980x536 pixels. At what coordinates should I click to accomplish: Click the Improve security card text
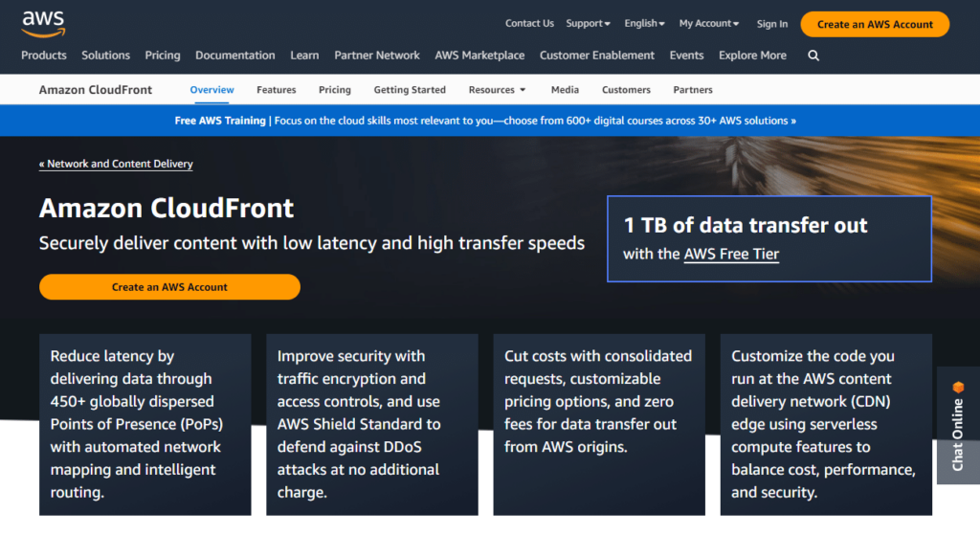coord(359,424)
